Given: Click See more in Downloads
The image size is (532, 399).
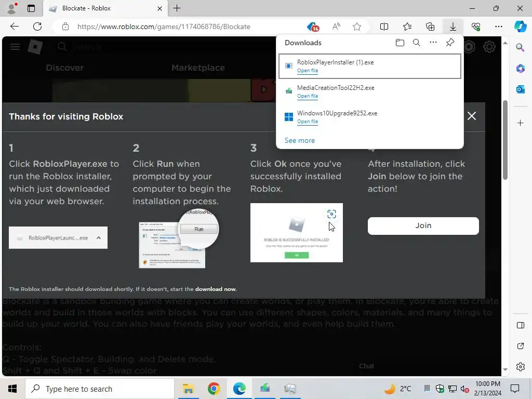Looking at the screenshot, I should click(x=300, y=140).
